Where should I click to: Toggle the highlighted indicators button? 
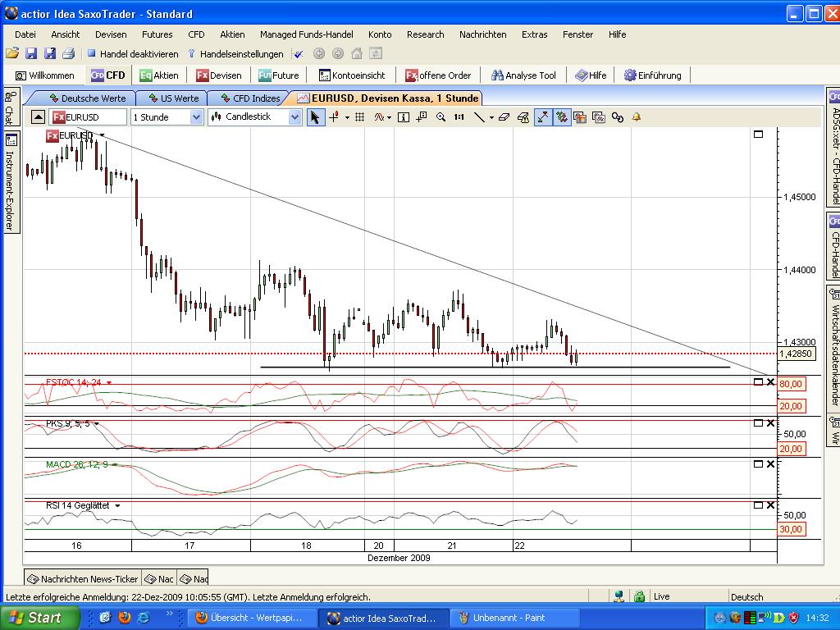tap(561, 117)
